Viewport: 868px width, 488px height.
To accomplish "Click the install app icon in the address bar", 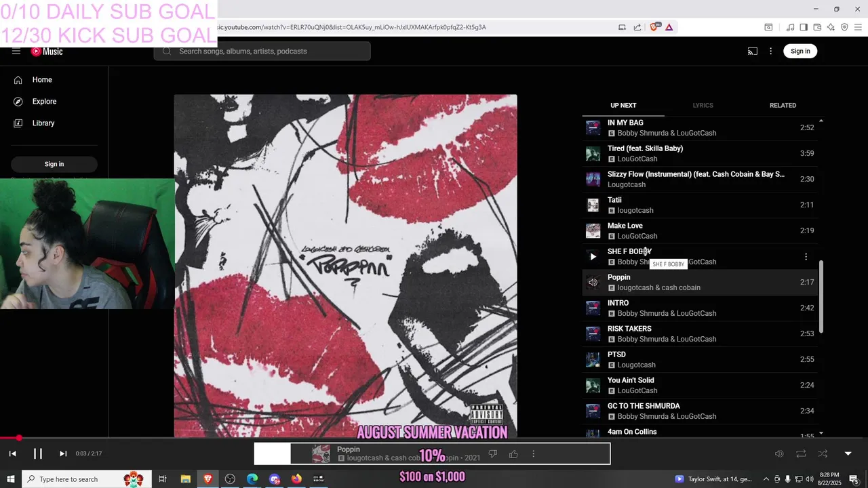I will (x=622, y=27).
